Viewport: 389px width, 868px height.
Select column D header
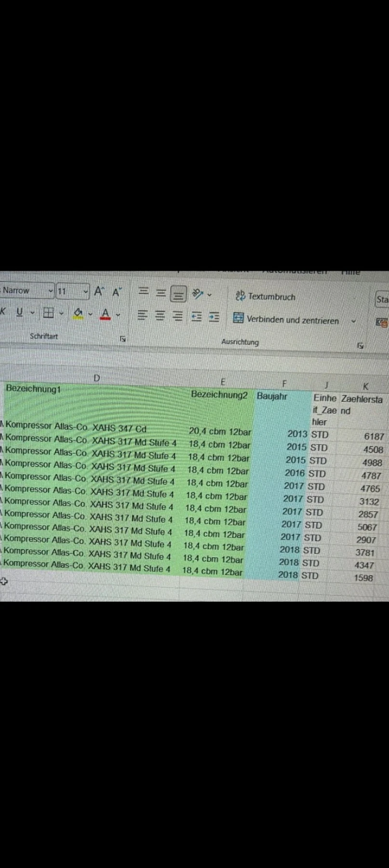[x=96, y=378]
